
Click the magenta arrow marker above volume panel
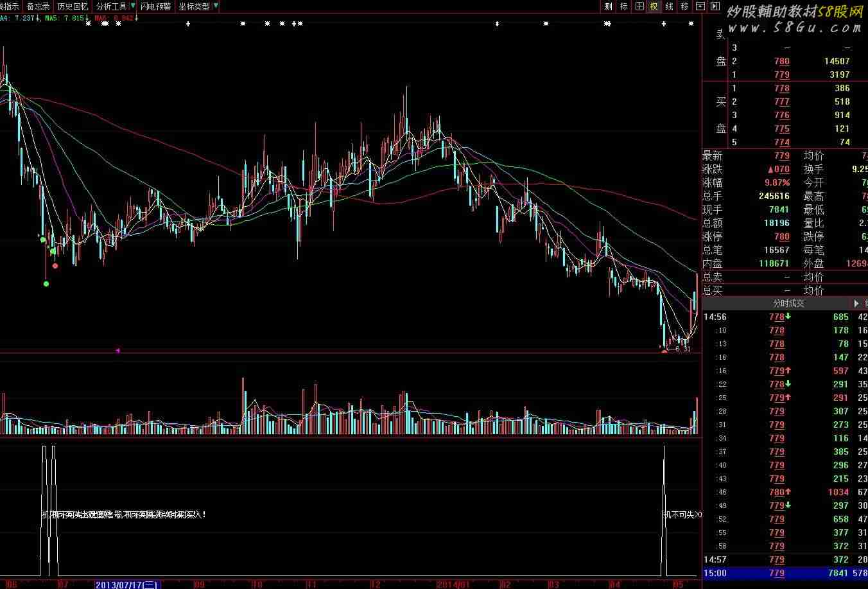point(117,350)
